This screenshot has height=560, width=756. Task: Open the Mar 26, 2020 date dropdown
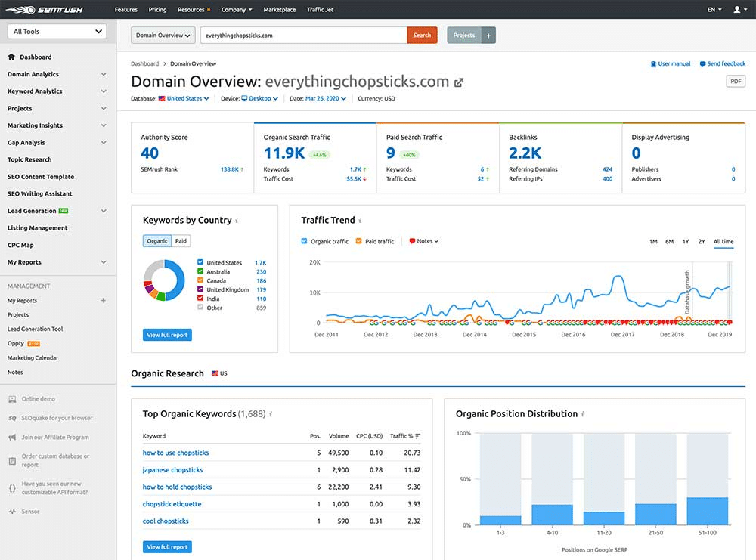[x=325, y=98]
